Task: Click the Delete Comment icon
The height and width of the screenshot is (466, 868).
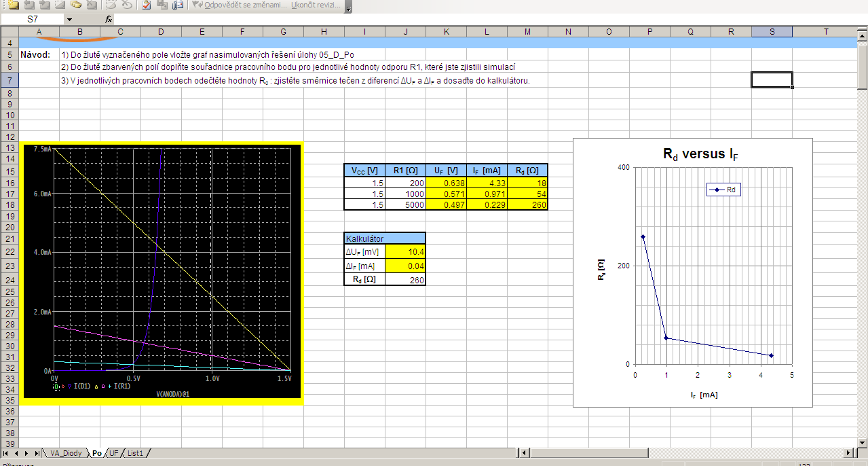Action: pos(91,5)
